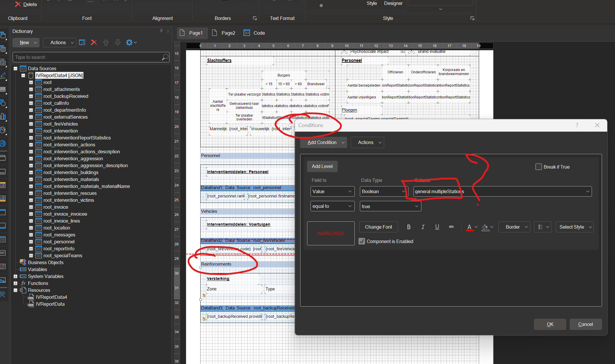Select root_intervention_victims data source
The width and height of the screenshot is (615, 364).
point(69,200)
